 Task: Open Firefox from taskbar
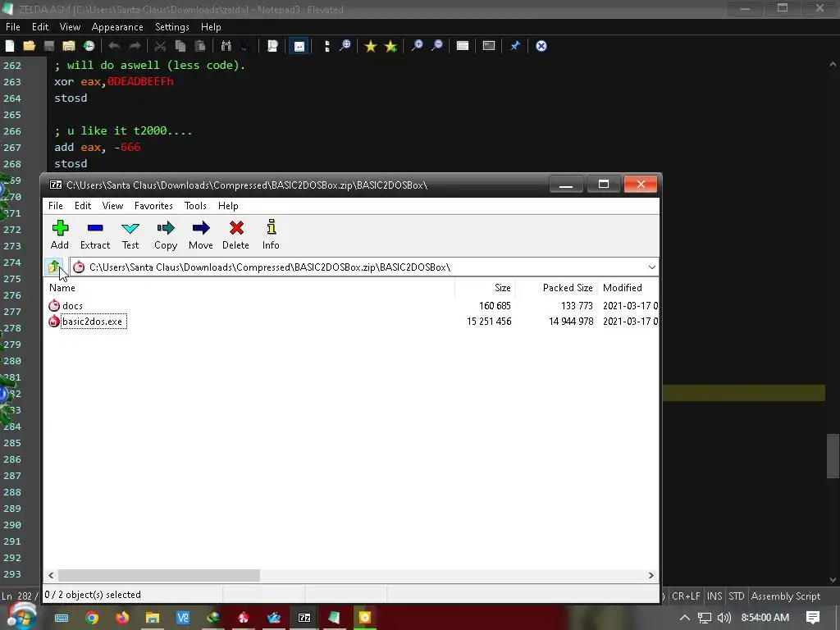122,618
